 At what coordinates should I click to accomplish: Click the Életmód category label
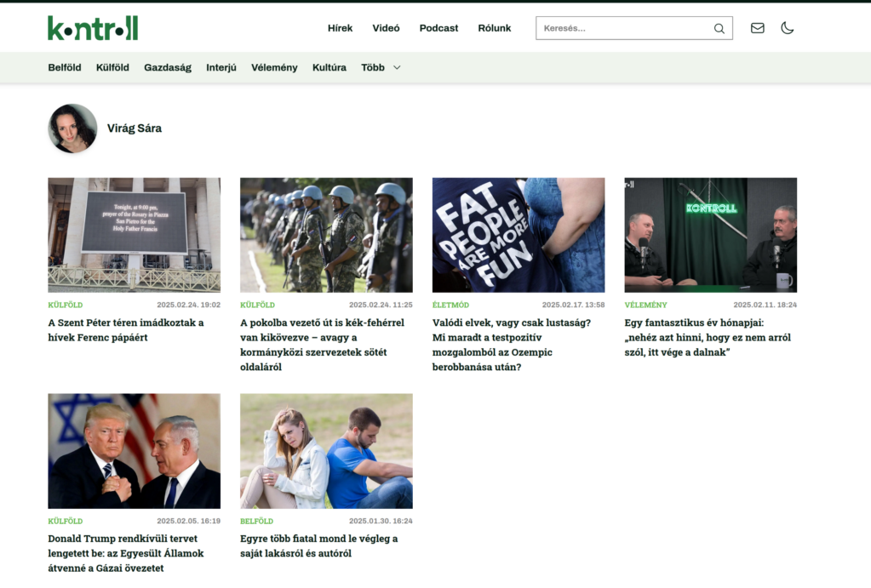click(450, 305)
